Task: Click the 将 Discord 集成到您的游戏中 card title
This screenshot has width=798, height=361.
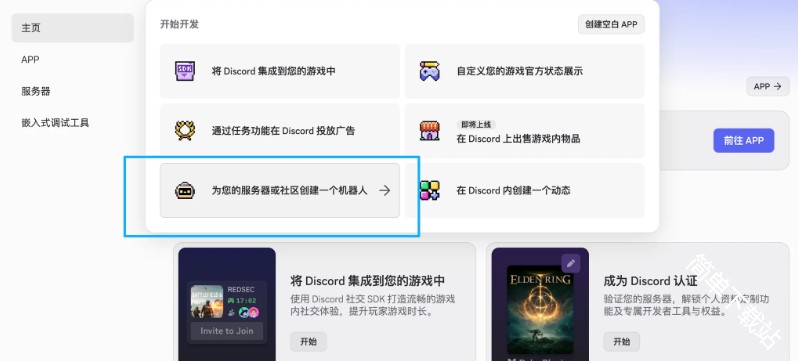Action: coord(367,281)
